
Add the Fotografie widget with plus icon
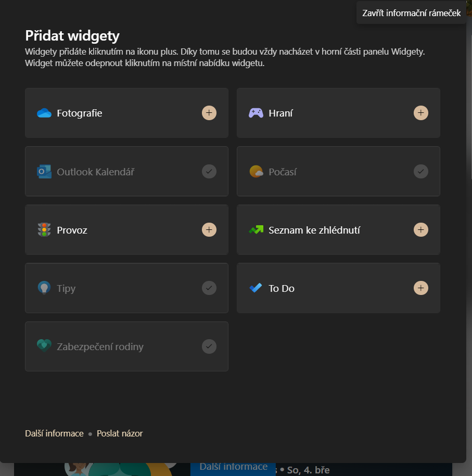pyautogui.click(x=209, y=113)
